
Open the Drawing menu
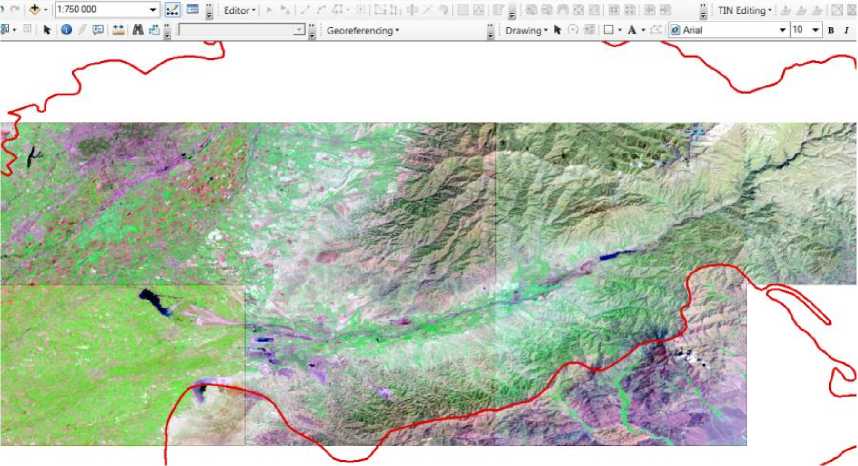[x=526, y=31]
